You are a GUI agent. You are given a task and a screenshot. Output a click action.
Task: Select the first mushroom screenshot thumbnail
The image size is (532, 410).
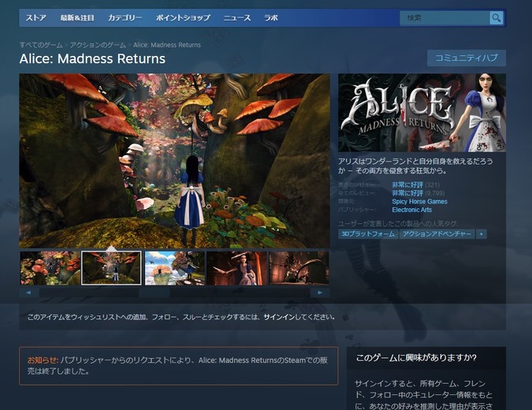pyautogui.click(x=50, y=268)
